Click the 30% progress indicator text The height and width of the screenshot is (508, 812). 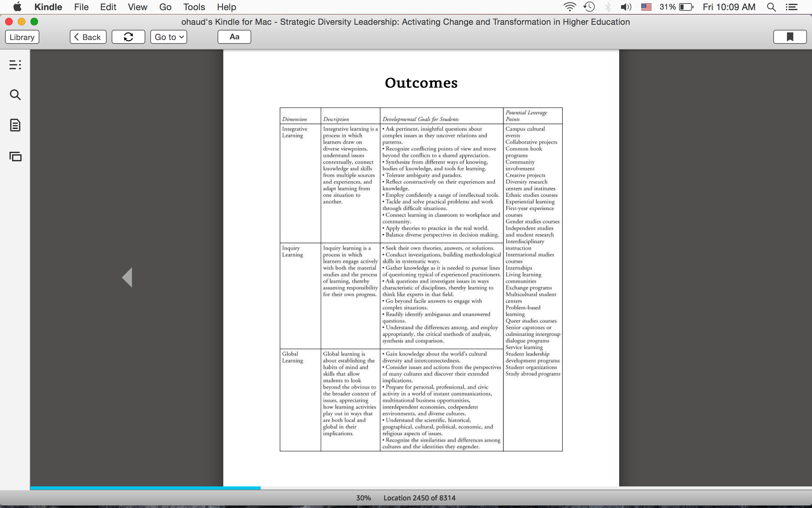click(363, 498)
